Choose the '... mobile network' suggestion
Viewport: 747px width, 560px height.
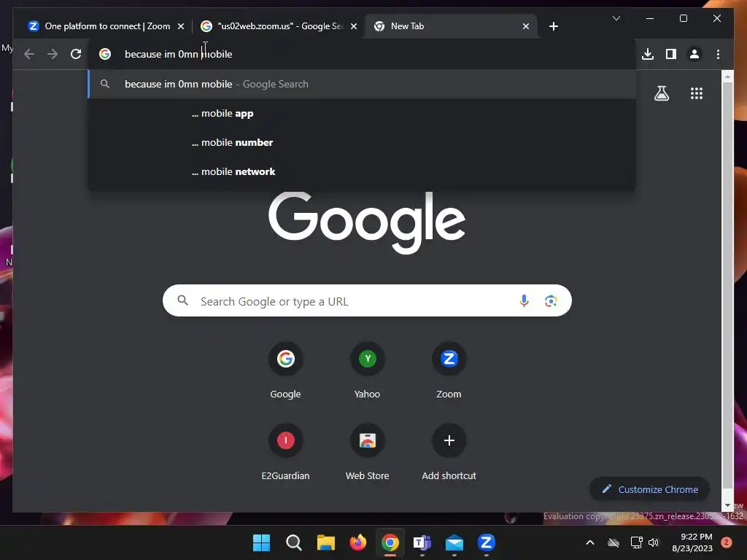click(362, 171)
